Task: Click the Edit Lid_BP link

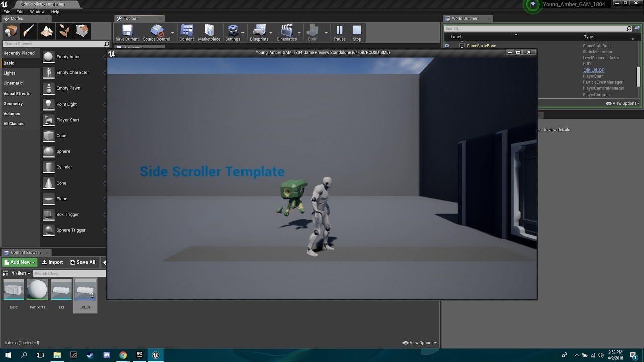Action: pos(593,70)
